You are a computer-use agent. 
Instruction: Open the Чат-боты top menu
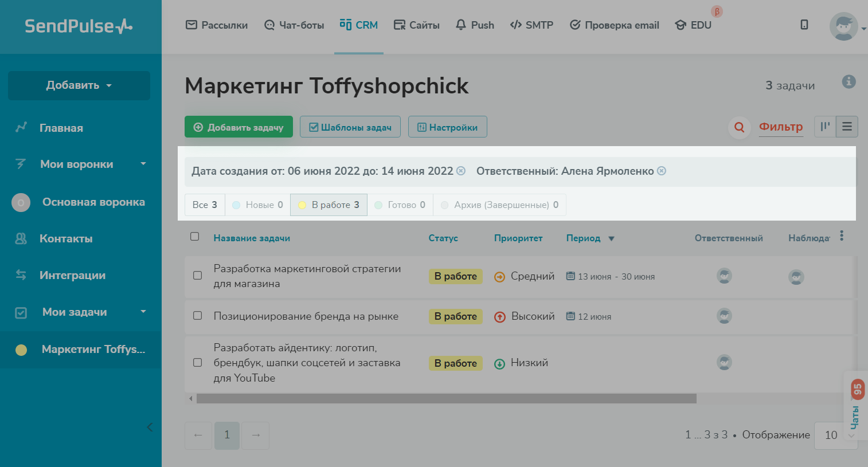coord(294,25)
